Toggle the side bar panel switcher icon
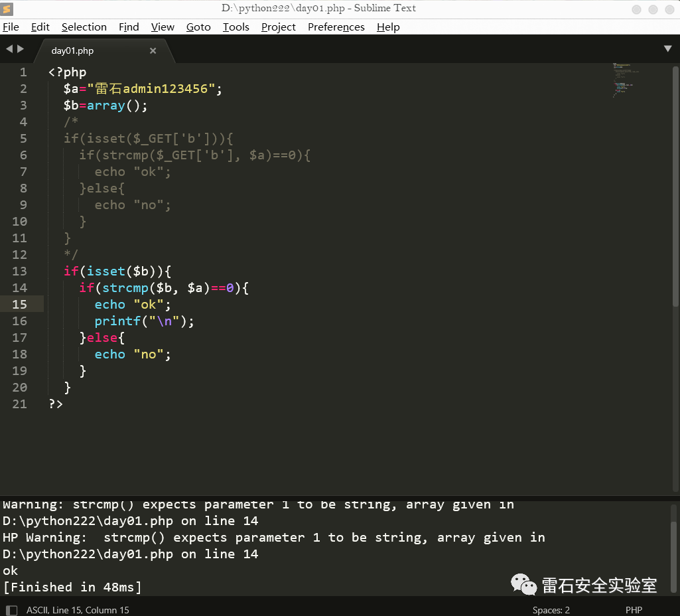The image size is (680, 616). click(11, 610)
